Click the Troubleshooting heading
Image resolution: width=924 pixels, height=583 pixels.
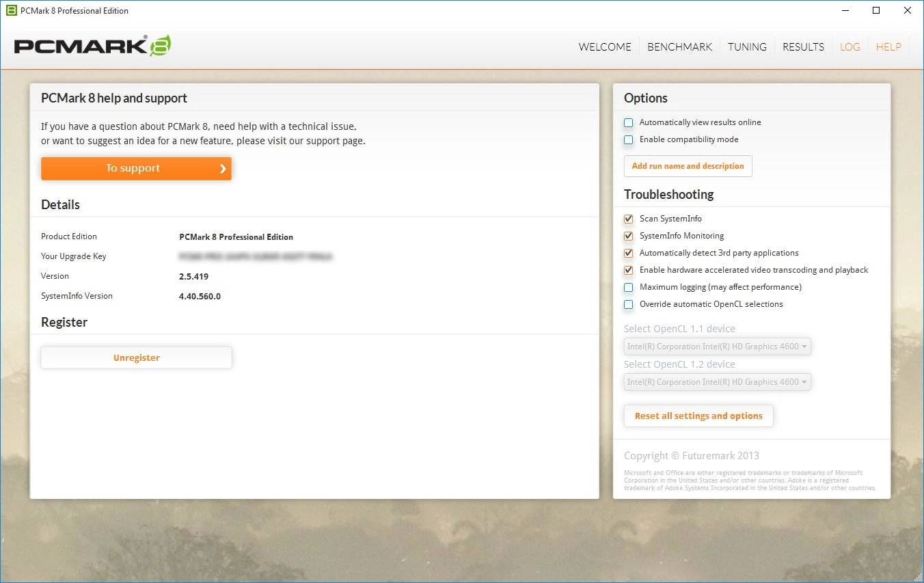click(668, 195)
